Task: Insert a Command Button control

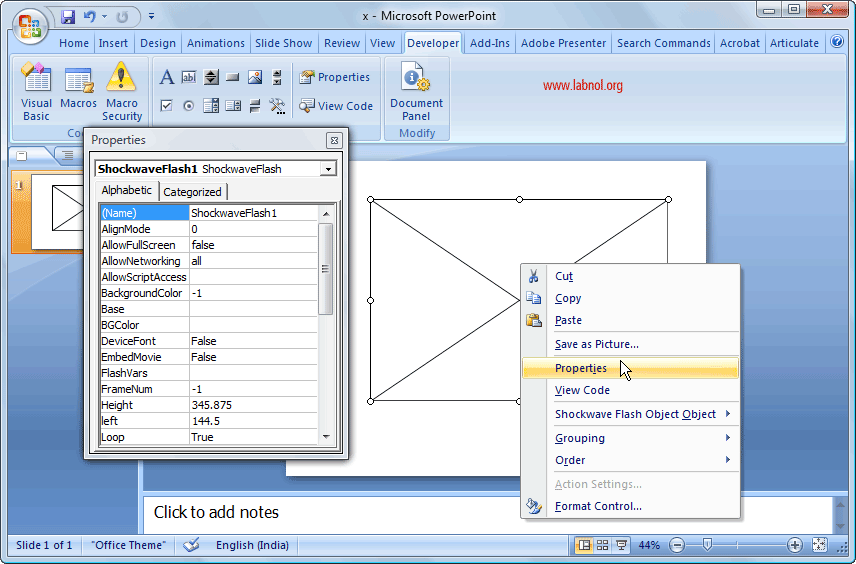Action: click(x=233, y=78)
